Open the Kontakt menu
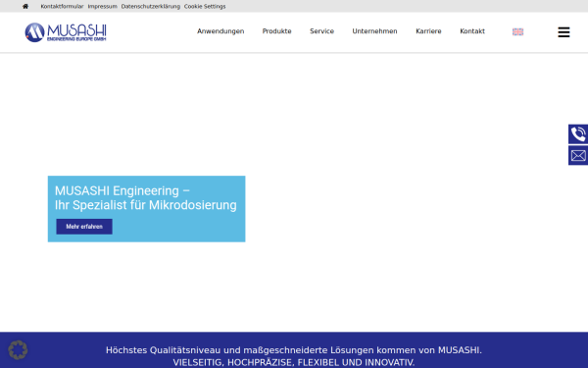Viewport: 588px width, 368px height. click(472, 31)
